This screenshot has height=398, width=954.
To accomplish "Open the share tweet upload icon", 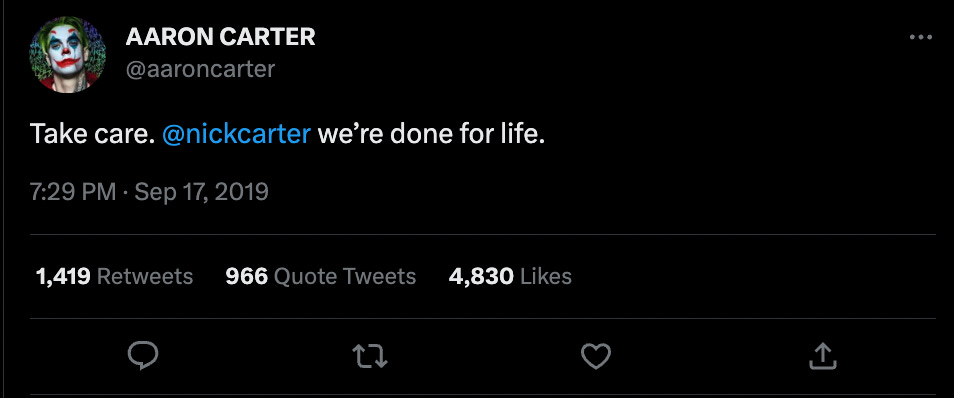I will (823, 356).
